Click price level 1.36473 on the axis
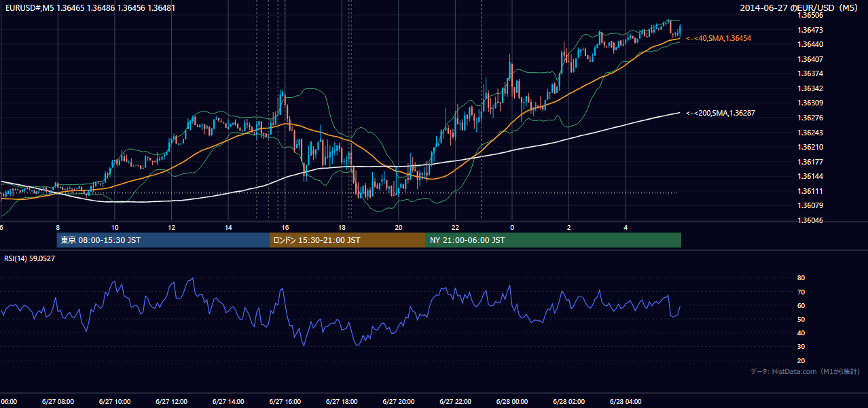This screenshot has height=408, width=868. click(x=810, y=30)
